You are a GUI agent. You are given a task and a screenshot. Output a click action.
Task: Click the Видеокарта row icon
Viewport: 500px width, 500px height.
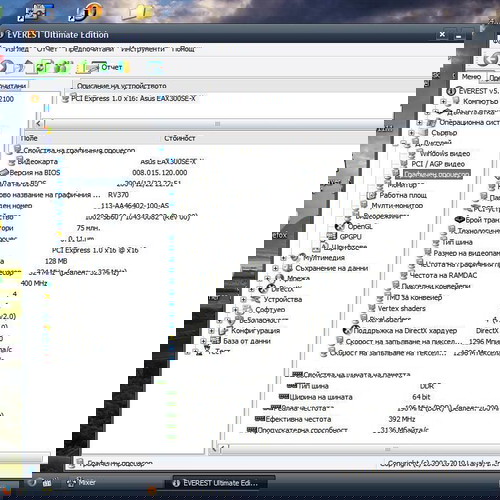[12, 162]
